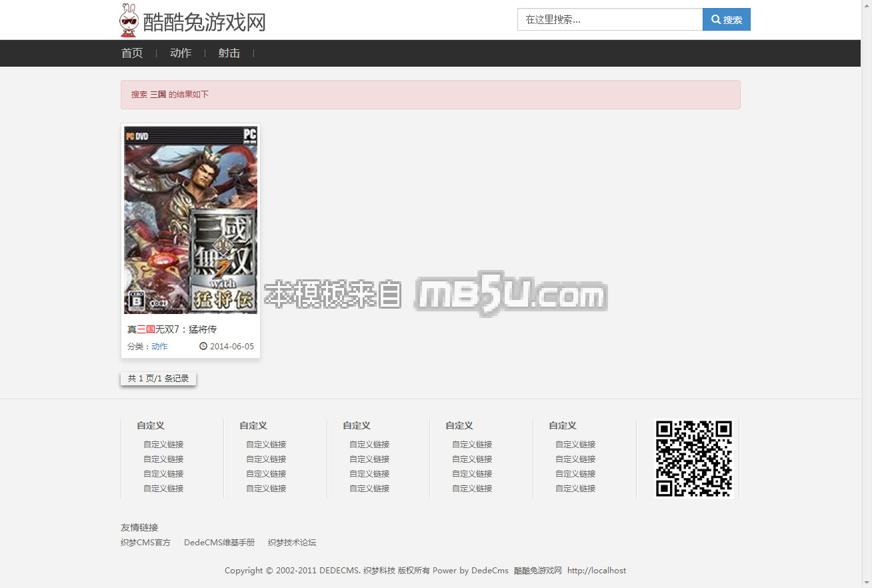Open the http://localhost footer link

pos(597,571)
